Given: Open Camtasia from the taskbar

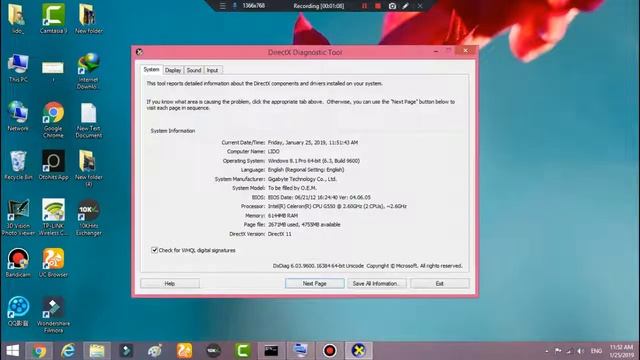Looking at the screenshot, I should 242,351.
